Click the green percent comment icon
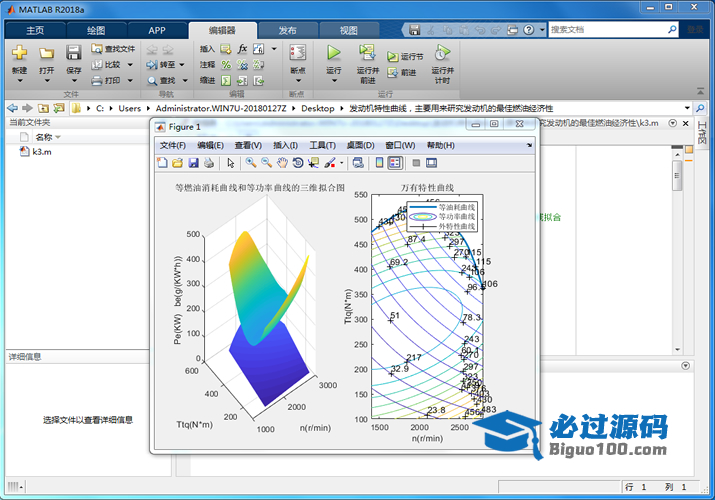Image resolution: width=715 pixels, height=500 pixels. pos(226,65)
